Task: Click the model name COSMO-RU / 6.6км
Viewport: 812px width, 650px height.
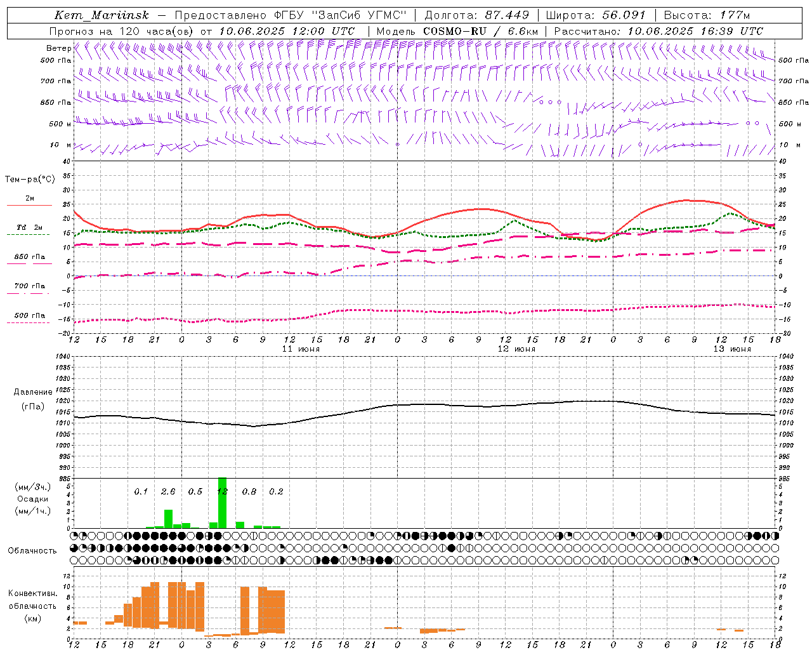Action: click(481, 31)
